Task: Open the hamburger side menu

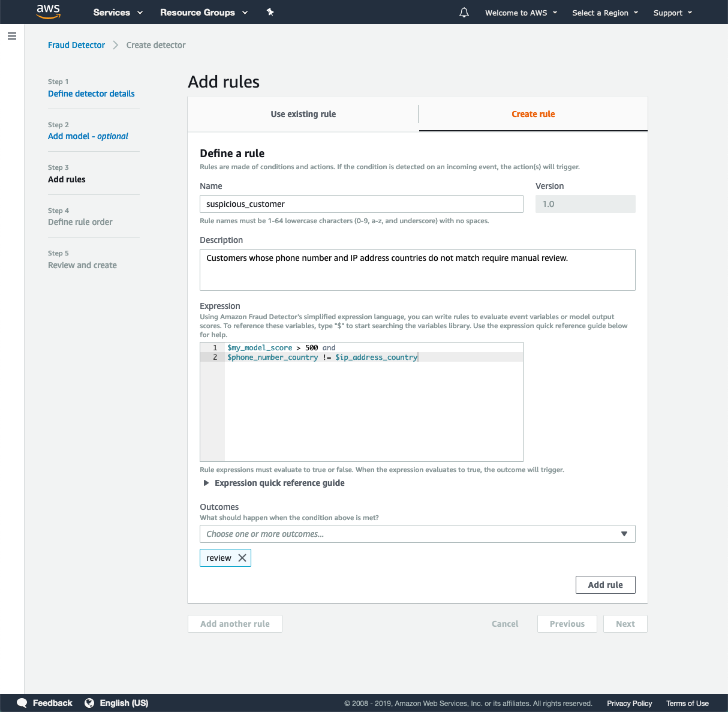Action: (11, 36)
